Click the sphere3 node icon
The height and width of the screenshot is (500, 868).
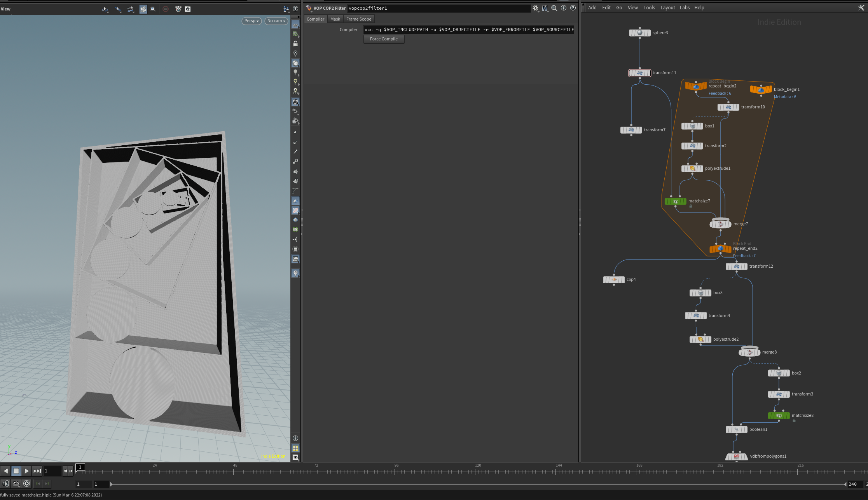pyautogui.click(x=640, y=33)
